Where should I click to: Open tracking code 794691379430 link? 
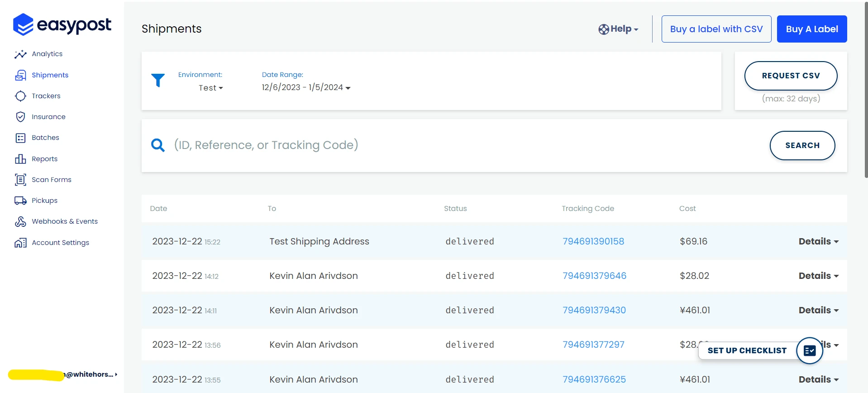594,310
